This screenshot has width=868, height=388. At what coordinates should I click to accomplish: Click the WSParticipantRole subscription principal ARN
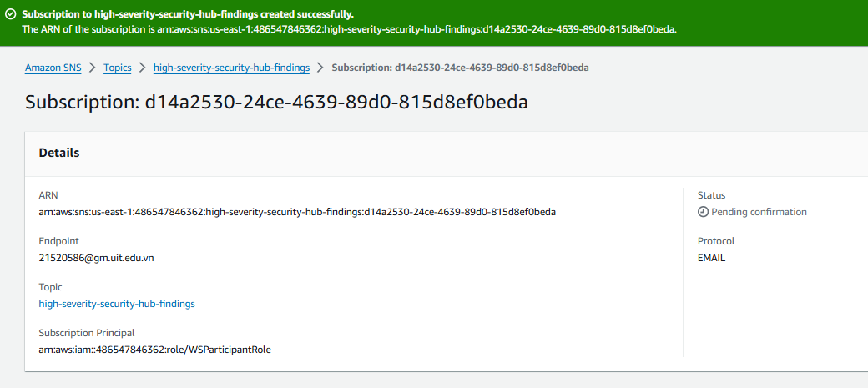(x=155, y=350)
